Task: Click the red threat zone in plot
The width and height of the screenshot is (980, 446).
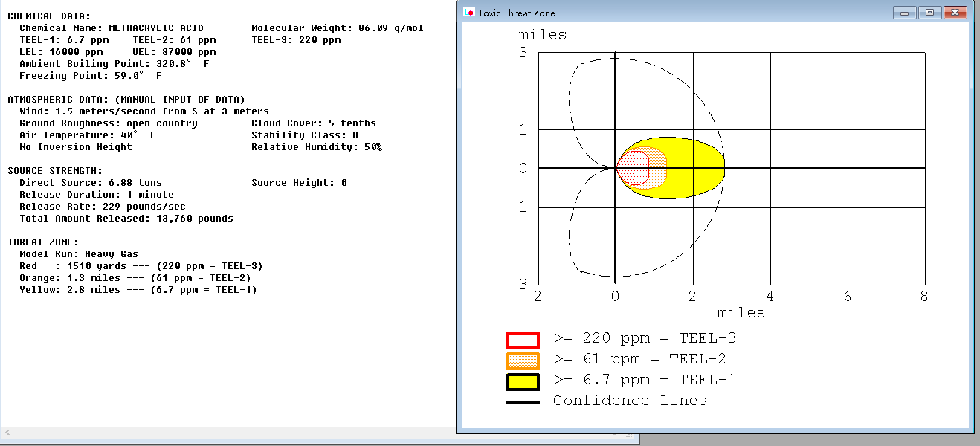Action: pos(634,168)
